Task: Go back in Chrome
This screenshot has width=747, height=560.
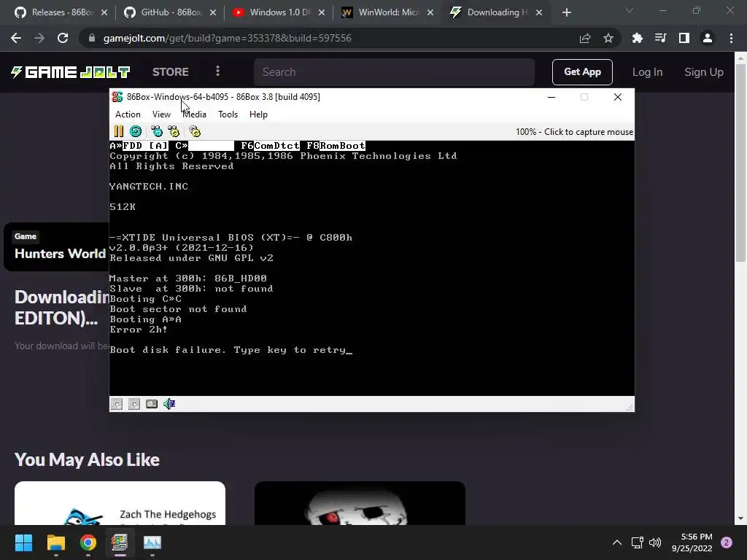Action: pyautogui.click(x=16, y=38)
